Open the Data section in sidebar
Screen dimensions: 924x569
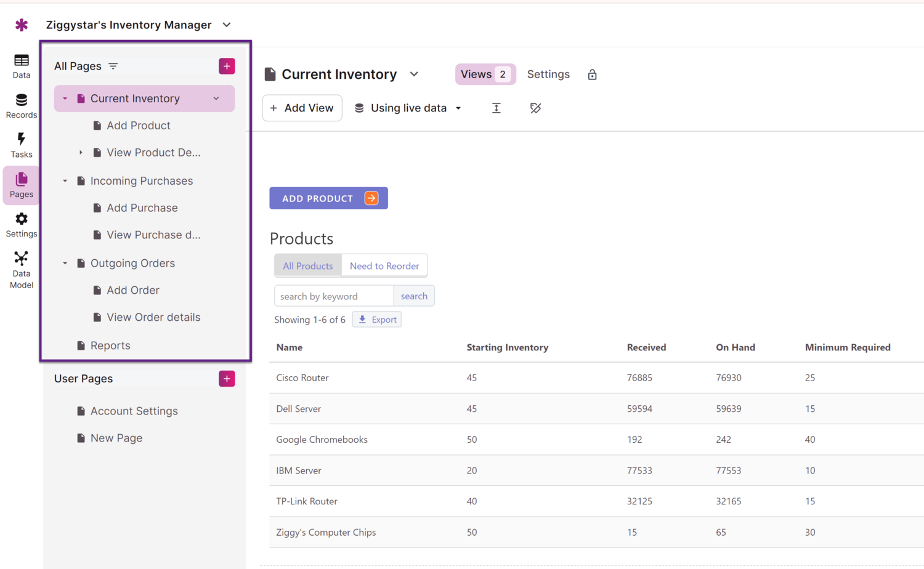click(22, 66)
